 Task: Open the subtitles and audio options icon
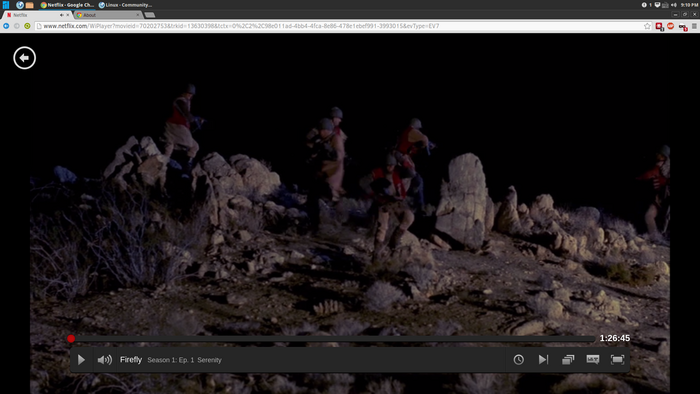[593, 359]
